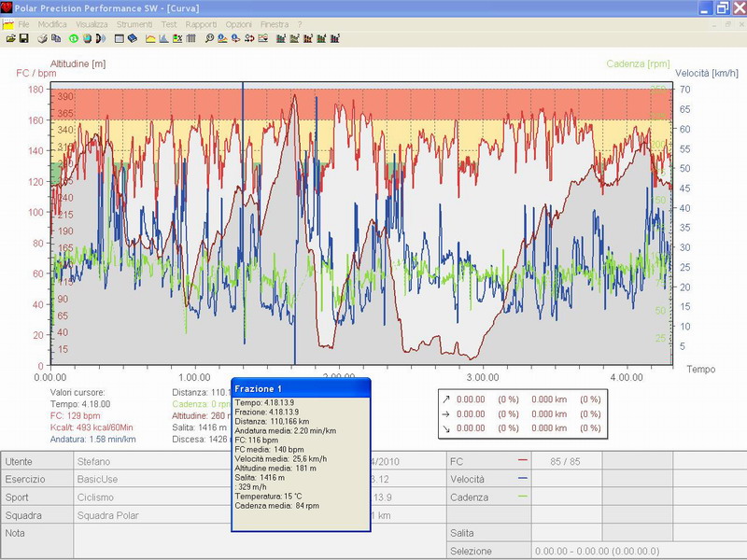Screen dimensions: 747x560
Task: Click the printer icon in toolbar
Action: pyautogui.click(x=43, y=38)
